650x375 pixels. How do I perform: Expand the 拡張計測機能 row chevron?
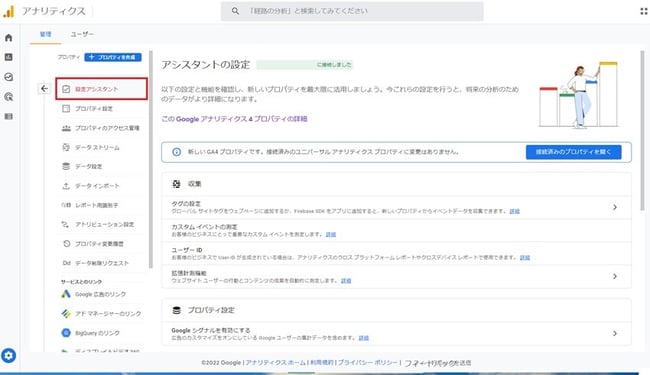[615, 276]
